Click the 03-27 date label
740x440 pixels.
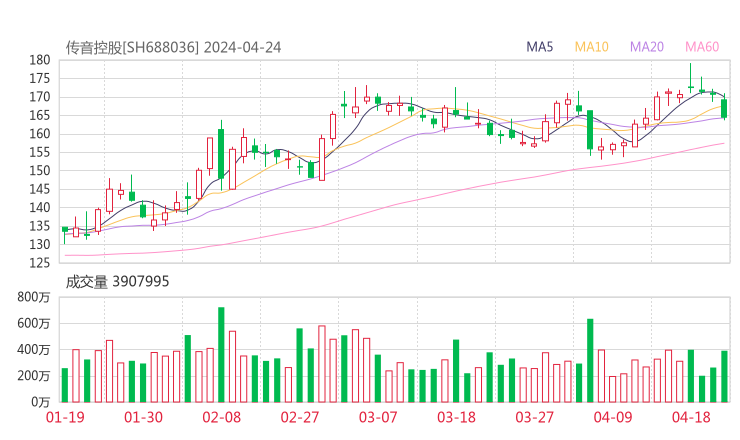click(x=534, y=417)
